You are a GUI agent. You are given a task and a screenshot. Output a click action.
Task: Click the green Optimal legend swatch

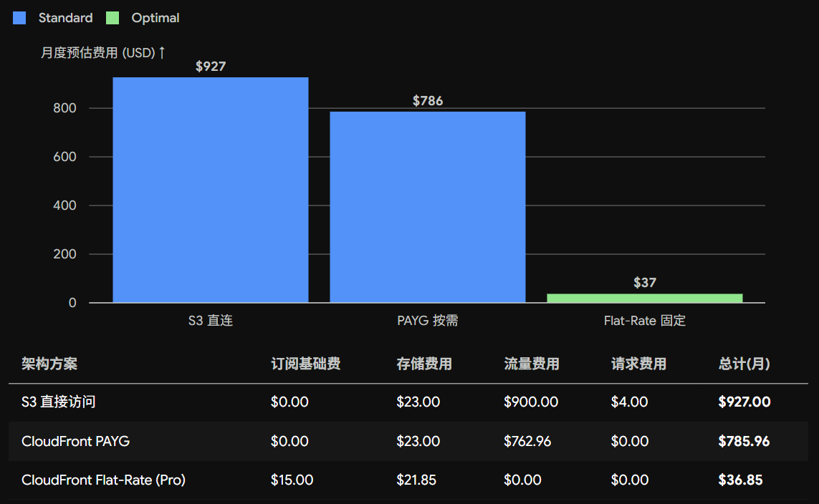point(112,19)
